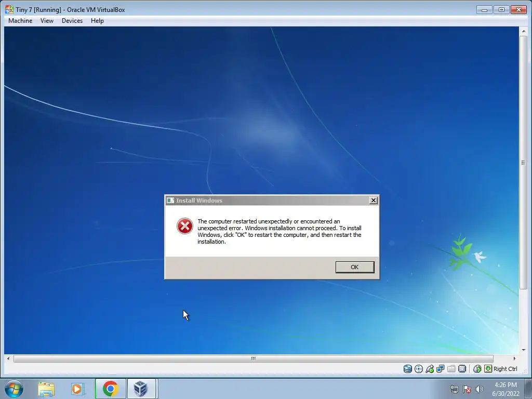Click the error message text in dialog
The width and height of the screenshot is (532, 399).
pyautogui.click(x=280, y=231)
